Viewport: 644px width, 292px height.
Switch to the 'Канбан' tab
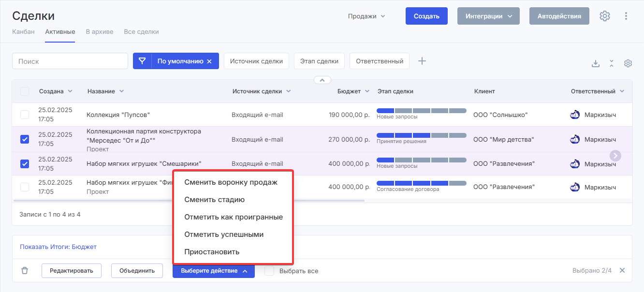pos(23,32)
